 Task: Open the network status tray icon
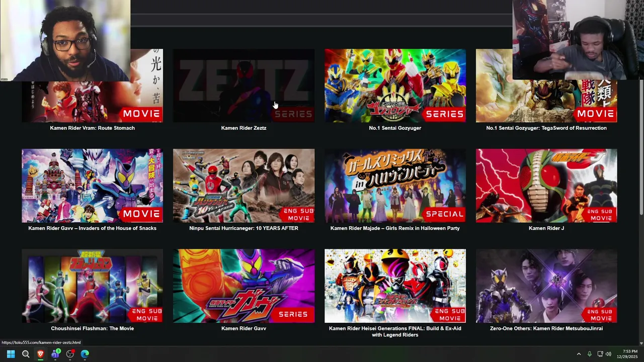pyautogui.click(x=600, y=354)
